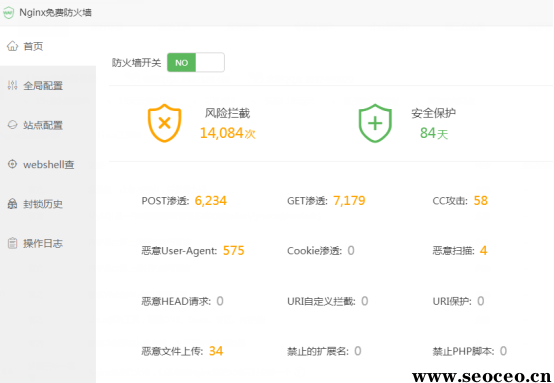
Task: Click the 恶意文件上传 count 34
Action: 216,351
